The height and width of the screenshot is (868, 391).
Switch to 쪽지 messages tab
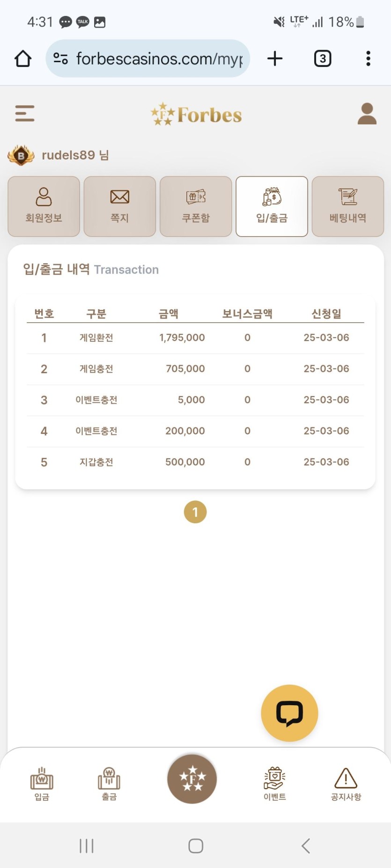click(x=120, y=206)
